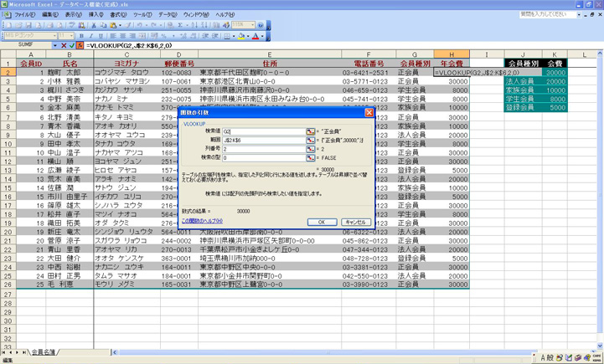Click OK in the function arguments dialog
This screenshot has width=604, height=364.
(322, 222)
